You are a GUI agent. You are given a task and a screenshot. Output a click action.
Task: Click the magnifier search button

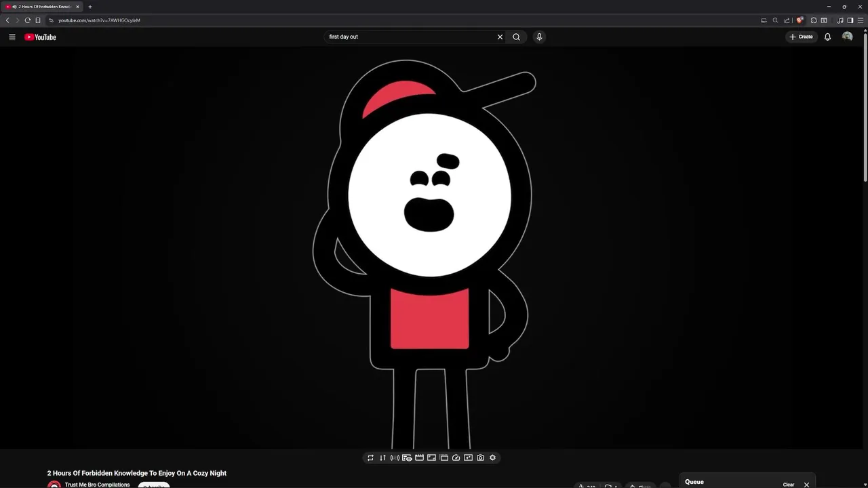click(x=517, y=37)
